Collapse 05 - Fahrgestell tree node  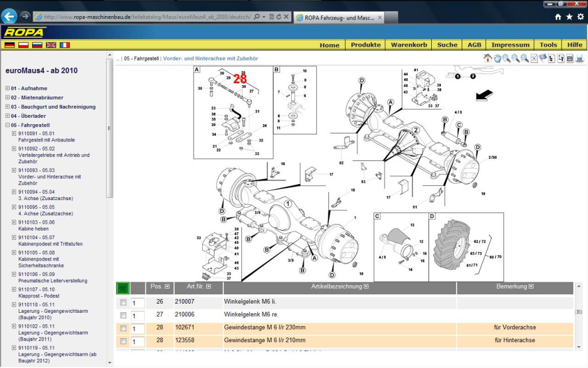point(7,125)
